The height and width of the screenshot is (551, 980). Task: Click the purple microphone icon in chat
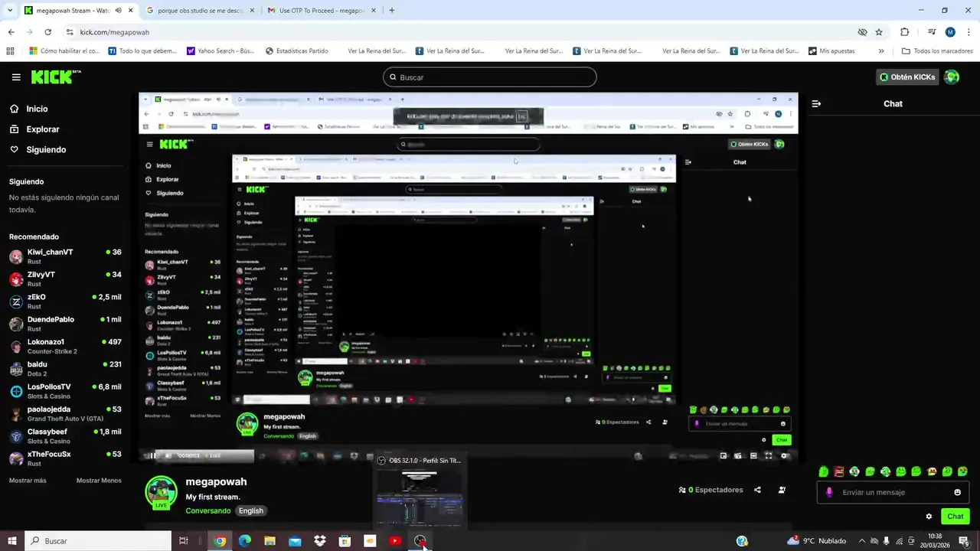tap(829, 492)
